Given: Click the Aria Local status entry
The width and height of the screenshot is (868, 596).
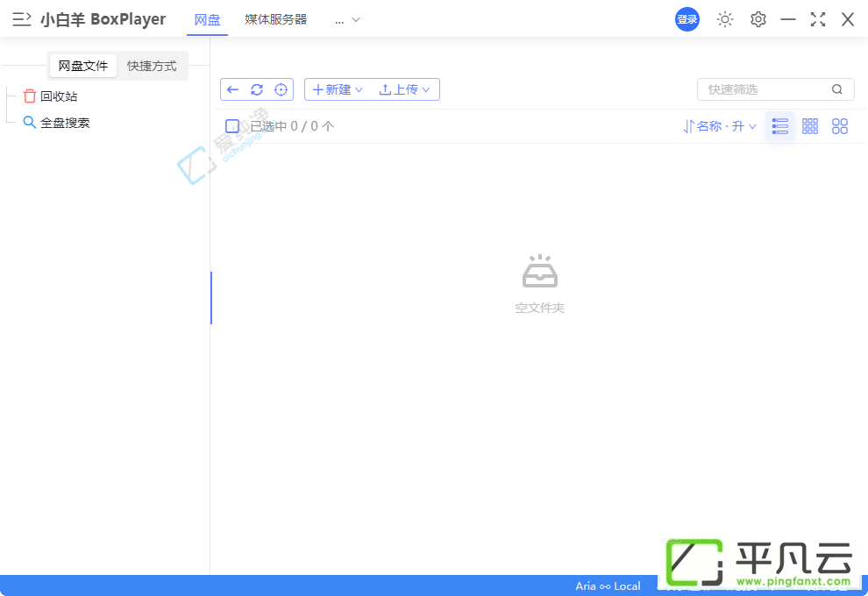Looking at the screenshot, I should pyautogui.click(x=608, y=586).
